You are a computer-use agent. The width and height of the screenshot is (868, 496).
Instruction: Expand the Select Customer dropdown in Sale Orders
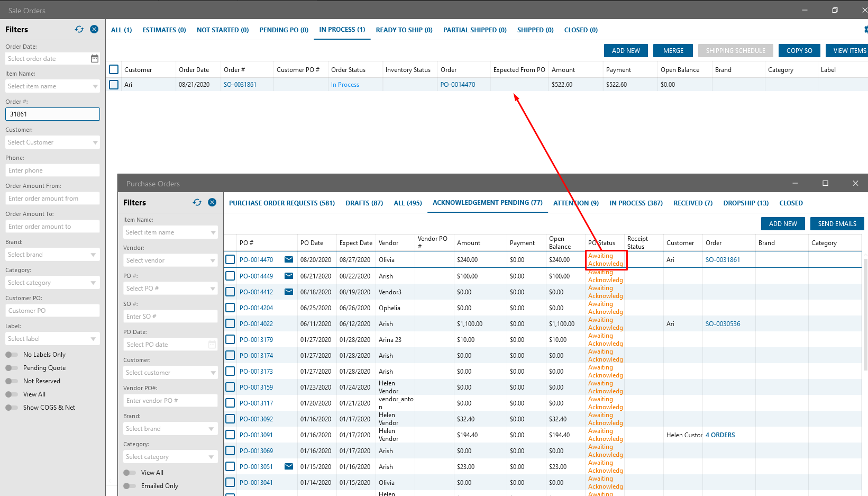pos(95,142)
